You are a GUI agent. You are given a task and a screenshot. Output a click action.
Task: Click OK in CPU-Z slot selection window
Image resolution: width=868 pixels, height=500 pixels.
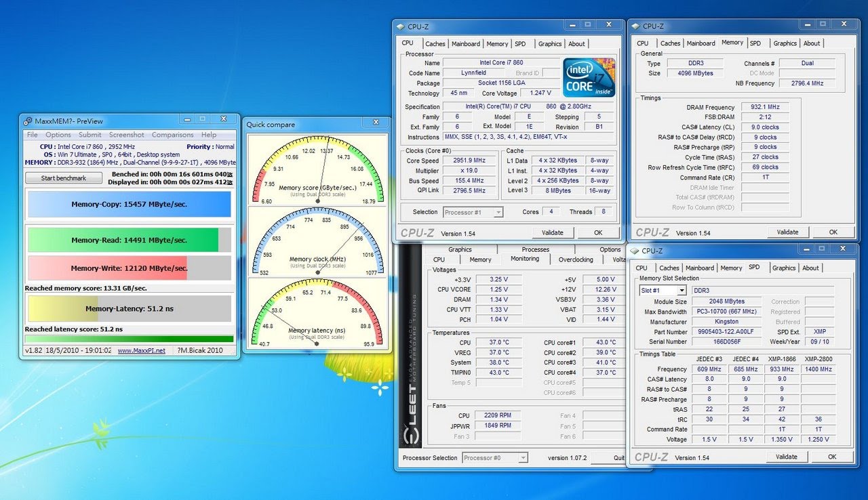tap(832, 457)
